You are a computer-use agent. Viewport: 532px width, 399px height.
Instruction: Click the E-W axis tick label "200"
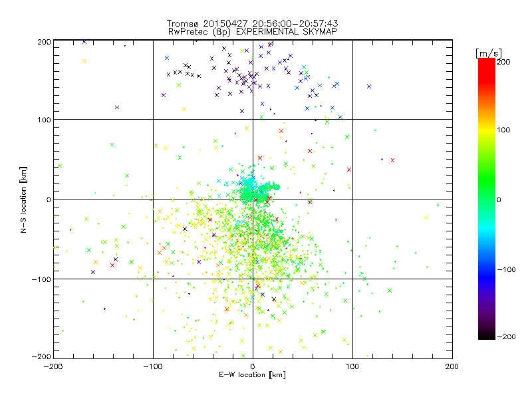tap(452, 366)
